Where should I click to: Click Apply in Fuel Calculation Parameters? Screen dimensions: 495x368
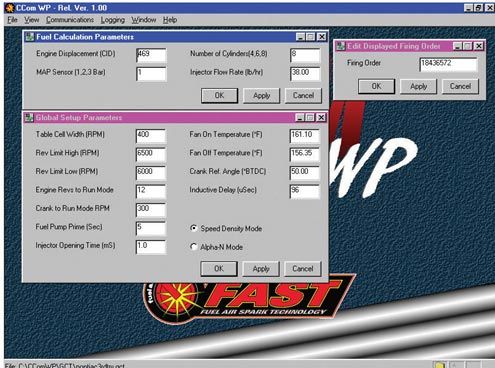pos(261,96)
